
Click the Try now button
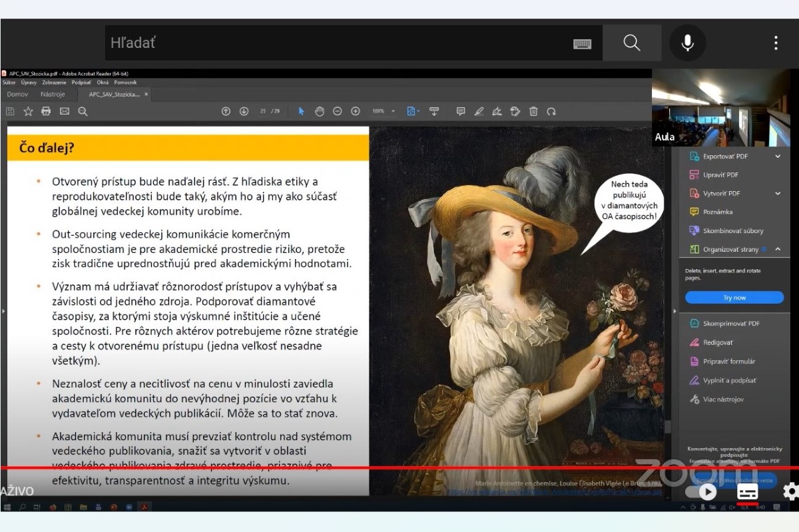coord(734,298)
